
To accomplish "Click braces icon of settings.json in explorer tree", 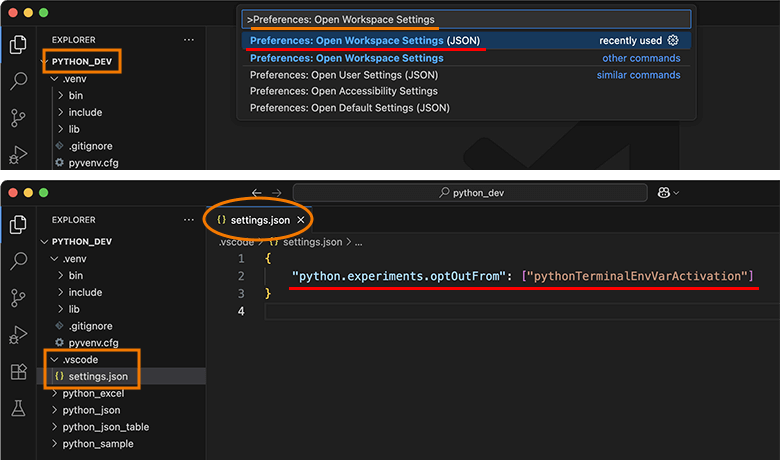I will tap(60, 376).
